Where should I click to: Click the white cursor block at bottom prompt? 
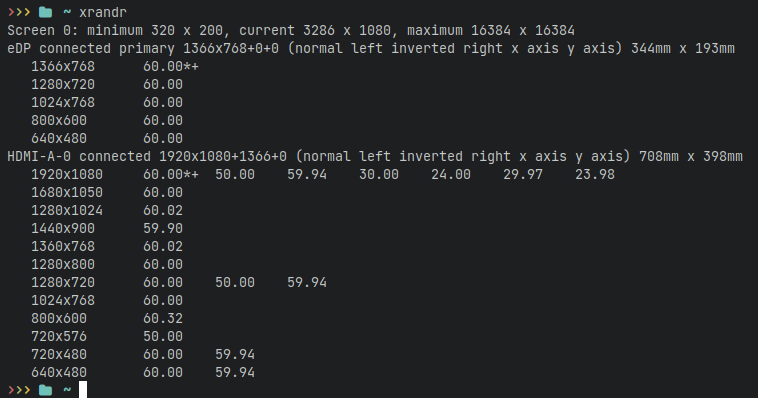(x=83, y=390)
